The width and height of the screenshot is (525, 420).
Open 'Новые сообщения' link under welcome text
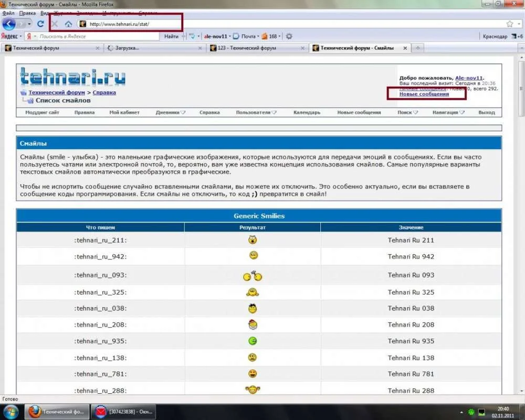tap(424, 94)
